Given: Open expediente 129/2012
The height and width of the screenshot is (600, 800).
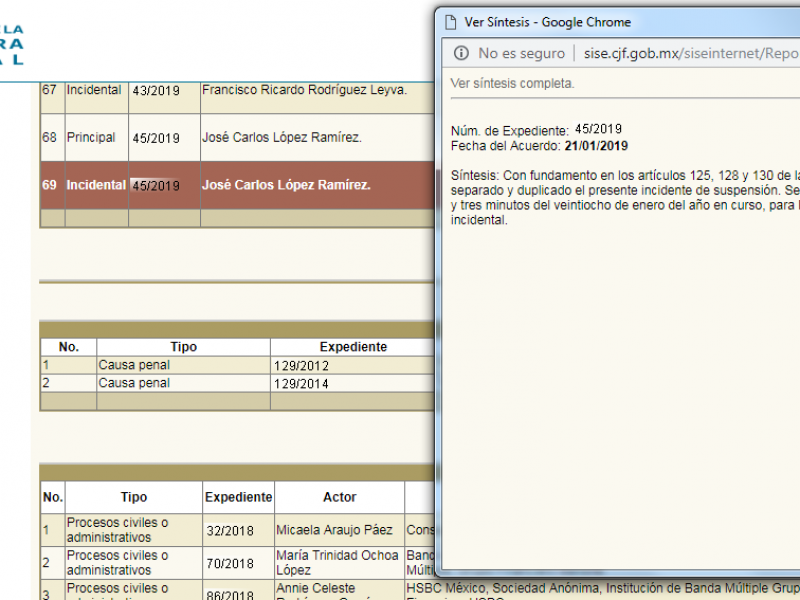Looking at the screenshot, I should coord(301,366).
